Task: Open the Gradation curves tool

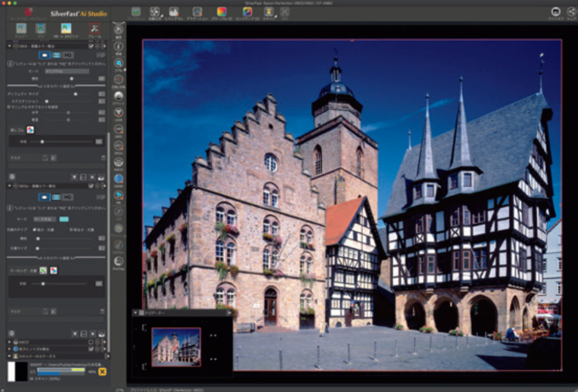Action: point(197,11)
